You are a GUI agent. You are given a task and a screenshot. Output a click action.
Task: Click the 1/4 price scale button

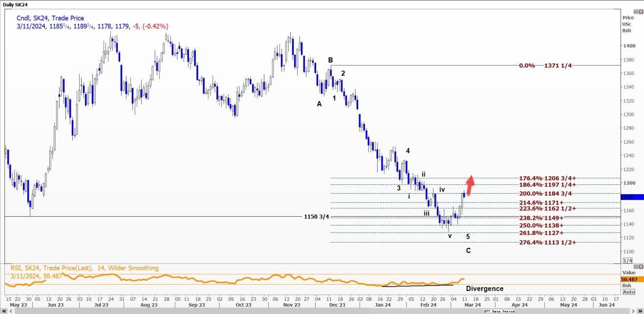[x=628, y=260]
